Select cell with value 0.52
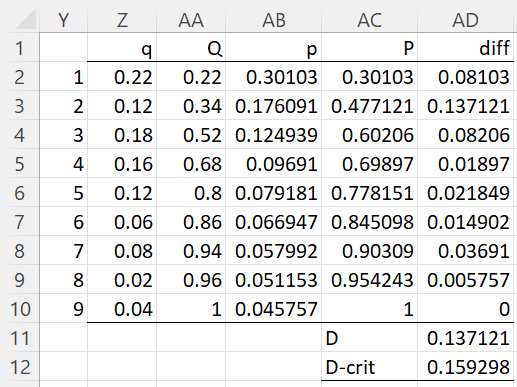The width and height of the screenshot is (517, 387). pos(191,135)
